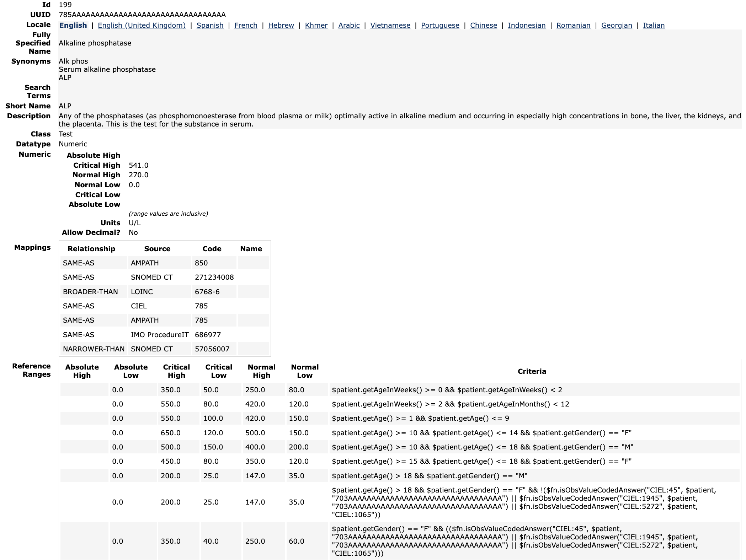Open the Italian locale
Viewport: 746px width, 560px height.
coord(654,25)
